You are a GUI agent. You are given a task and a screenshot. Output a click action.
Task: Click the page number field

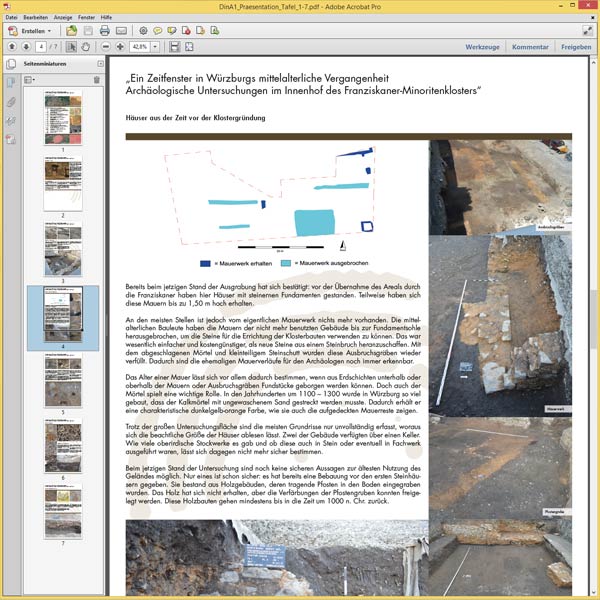41,47
